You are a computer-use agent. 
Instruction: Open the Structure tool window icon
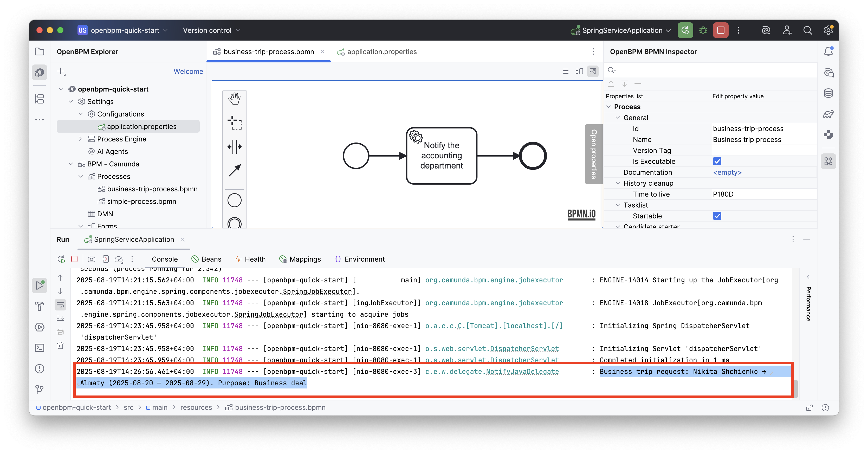(x=40, y=99)
